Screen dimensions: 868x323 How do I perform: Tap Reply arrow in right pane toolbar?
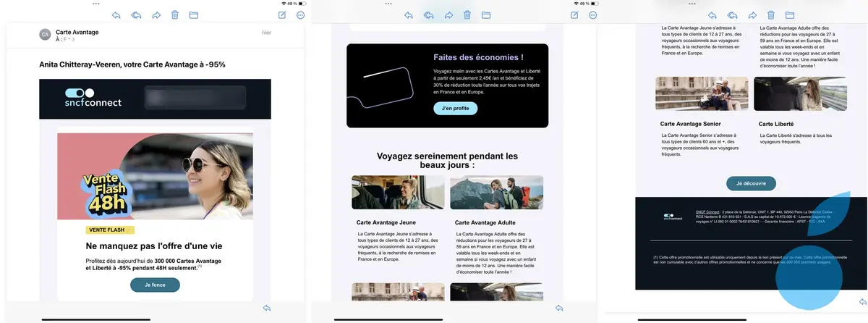pos(712,14)
